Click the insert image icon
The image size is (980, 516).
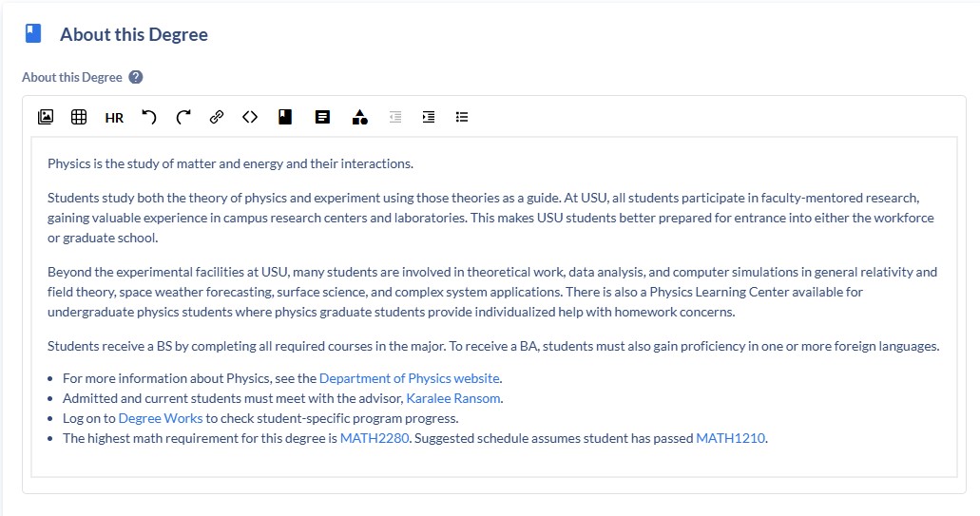(x=46, y=117)
